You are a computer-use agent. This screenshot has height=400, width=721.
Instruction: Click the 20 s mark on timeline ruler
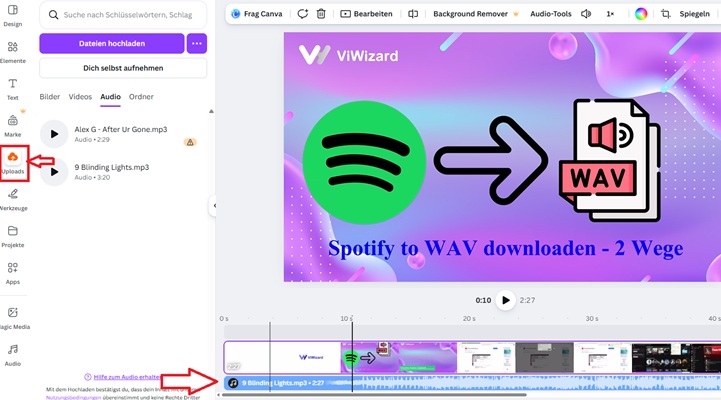click(x=469, y=319)
